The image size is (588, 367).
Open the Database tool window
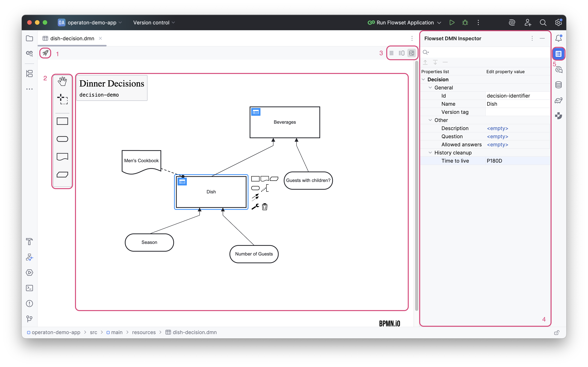559,84
